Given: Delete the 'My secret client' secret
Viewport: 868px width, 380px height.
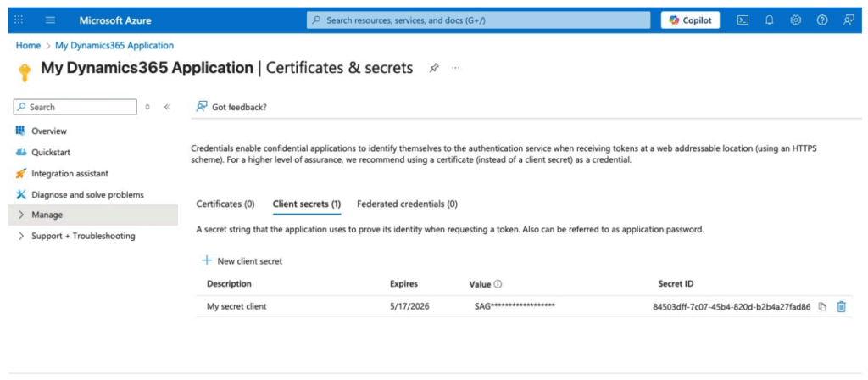Looking at the screenshot, I should click(841, 307).
